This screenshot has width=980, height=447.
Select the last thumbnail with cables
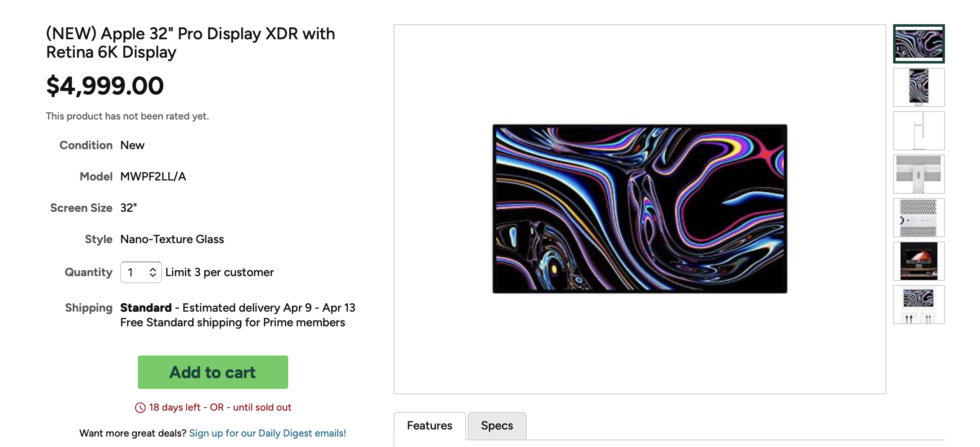click(x=919, y=305)
